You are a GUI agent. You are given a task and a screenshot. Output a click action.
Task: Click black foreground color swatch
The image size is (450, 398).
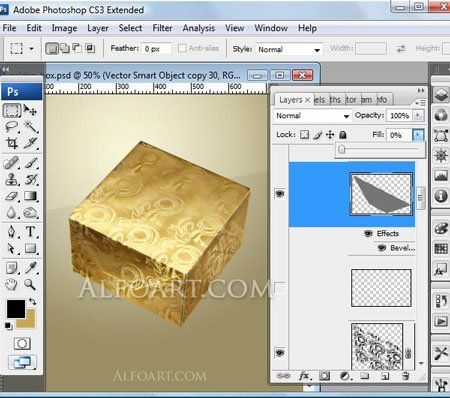16,309
